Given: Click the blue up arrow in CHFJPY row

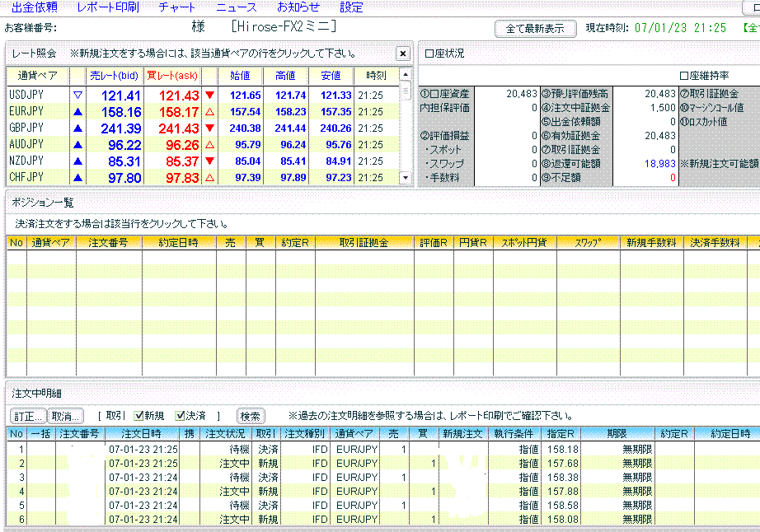Looking at the screenshot, I should [x=77, y=178].
